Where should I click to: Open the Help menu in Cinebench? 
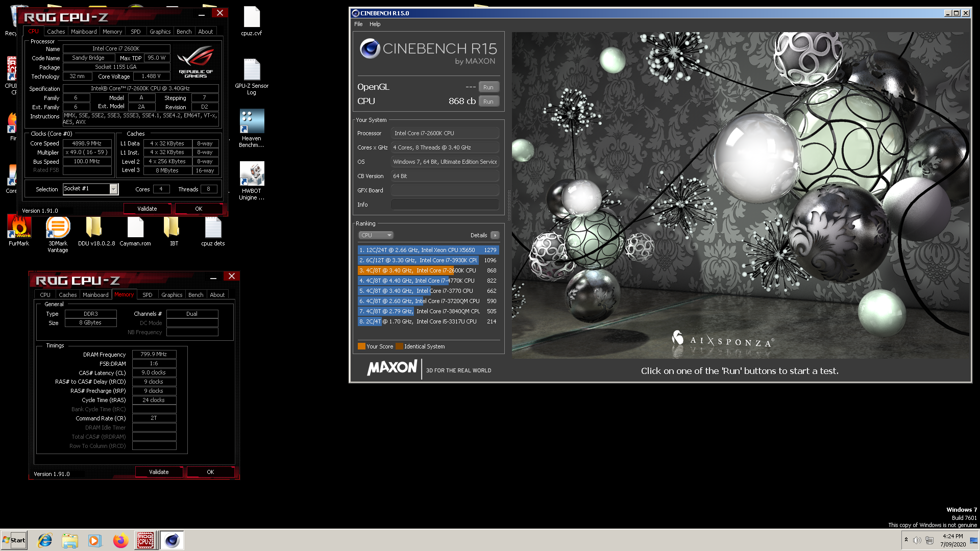click(x=375, y=24)
